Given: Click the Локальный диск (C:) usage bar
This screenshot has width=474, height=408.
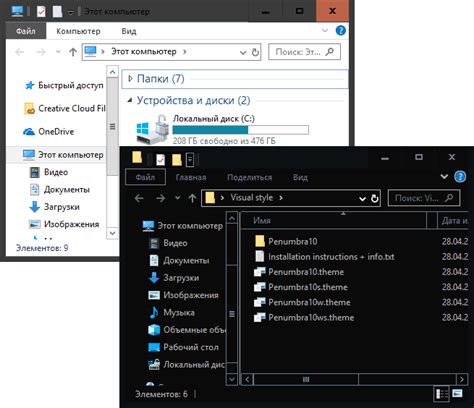Looking at the screenshot, I should (240, 130).
